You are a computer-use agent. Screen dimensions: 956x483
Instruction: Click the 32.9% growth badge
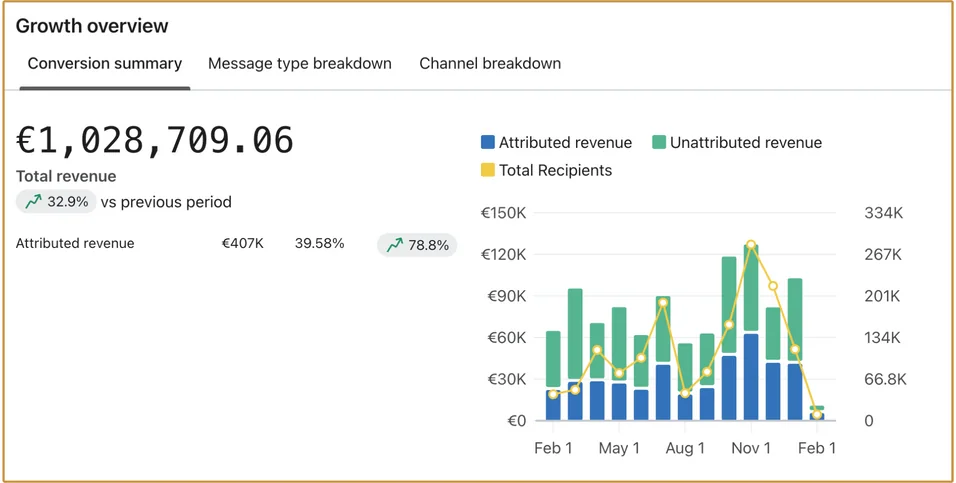56,202
